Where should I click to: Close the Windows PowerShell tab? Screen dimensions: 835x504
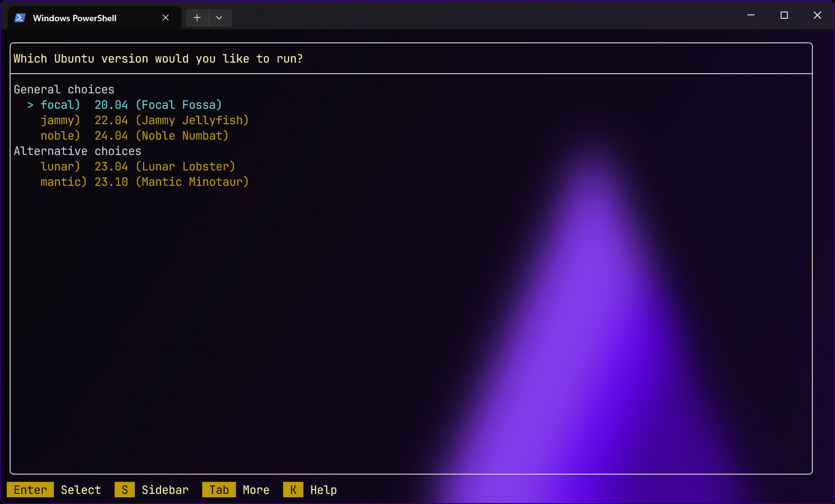pos(166,18)
